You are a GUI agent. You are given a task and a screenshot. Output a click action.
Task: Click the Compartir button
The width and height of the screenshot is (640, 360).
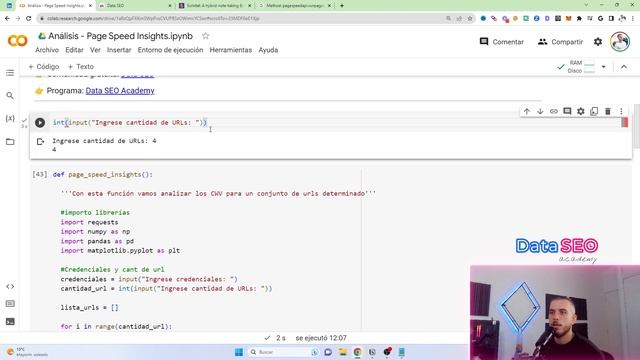coord(560,42)
